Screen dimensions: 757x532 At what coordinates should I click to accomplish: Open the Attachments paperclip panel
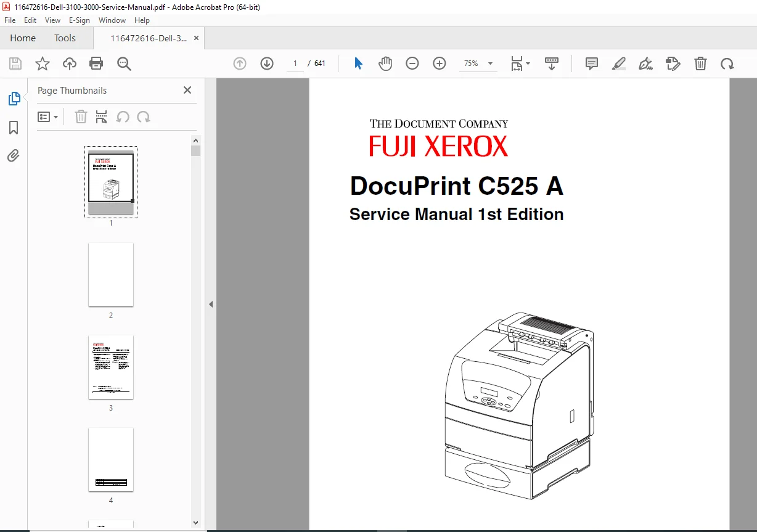click(14, 155)
